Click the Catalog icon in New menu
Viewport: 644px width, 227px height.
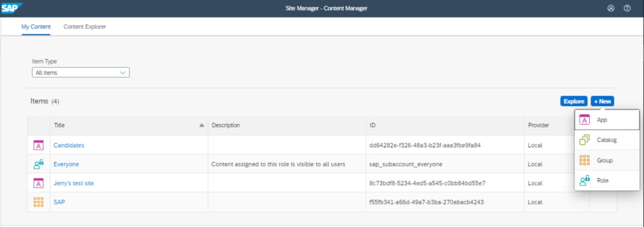coord(584,140)
